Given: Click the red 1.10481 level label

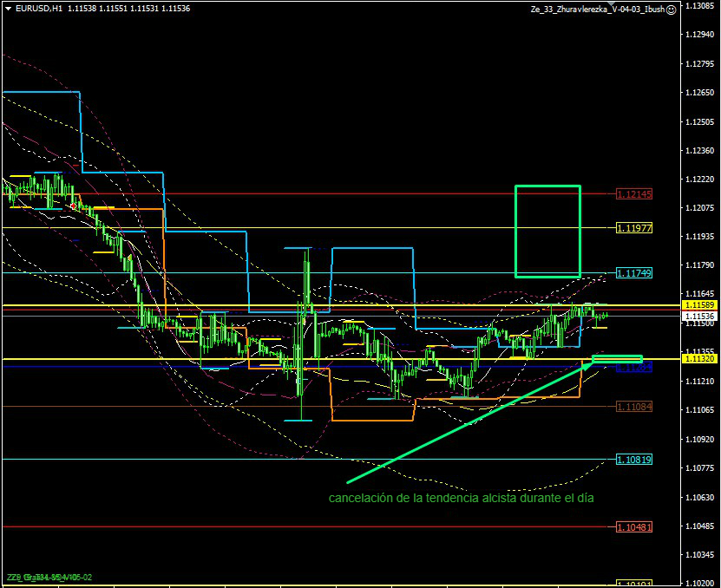Looking at the screenshot, I should [x=633, y=527].
